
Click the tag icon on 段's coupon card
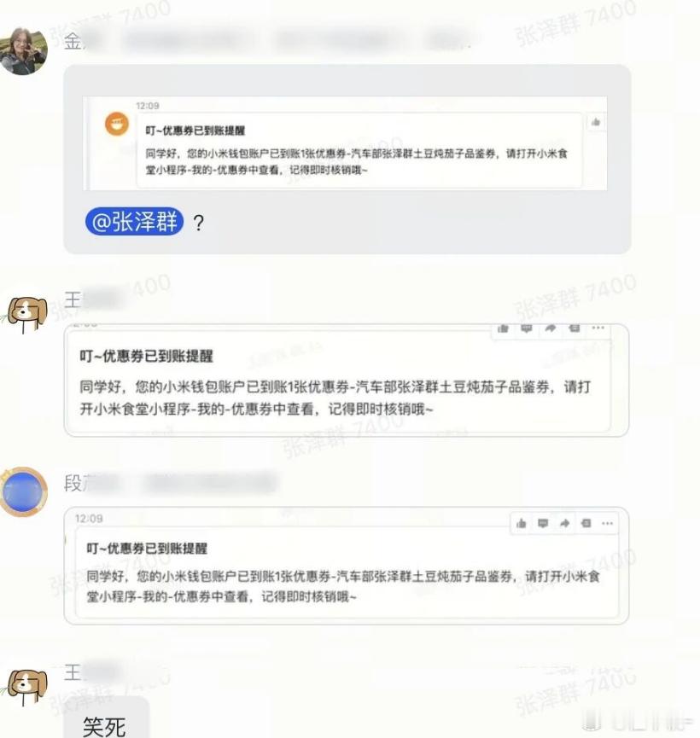coord(586,523)
